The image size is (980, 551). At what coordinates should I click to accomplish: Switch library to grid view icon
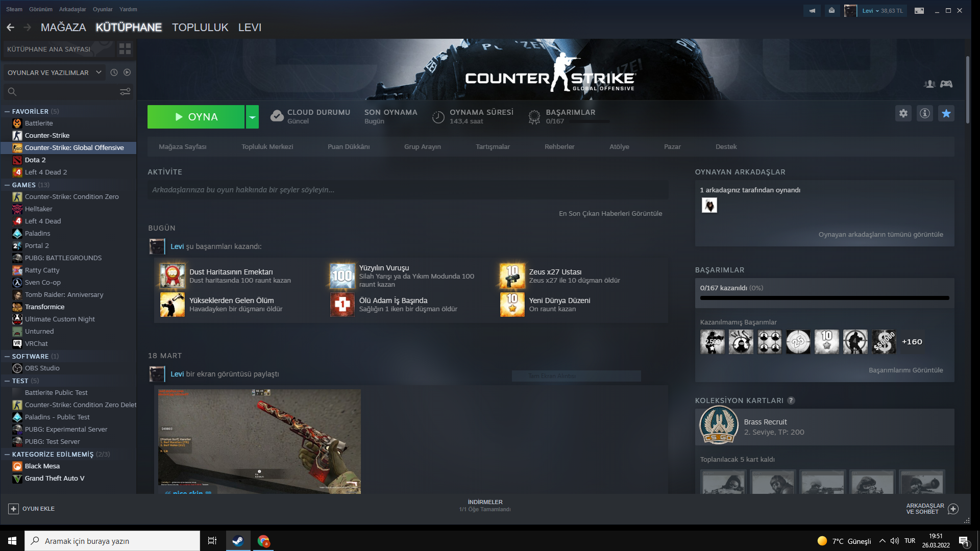tap(125, 49)
